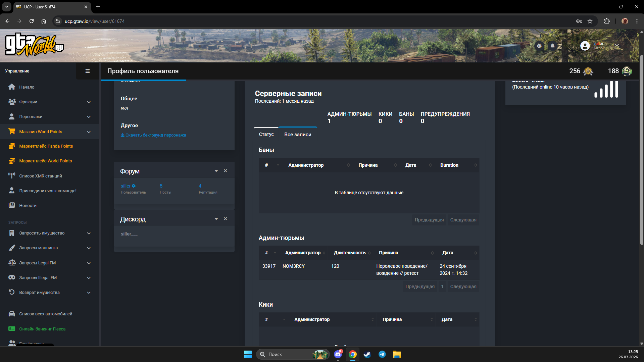Click the GTA World RU logo
Viewport: 644px width, 362px height.
[34, 45]
